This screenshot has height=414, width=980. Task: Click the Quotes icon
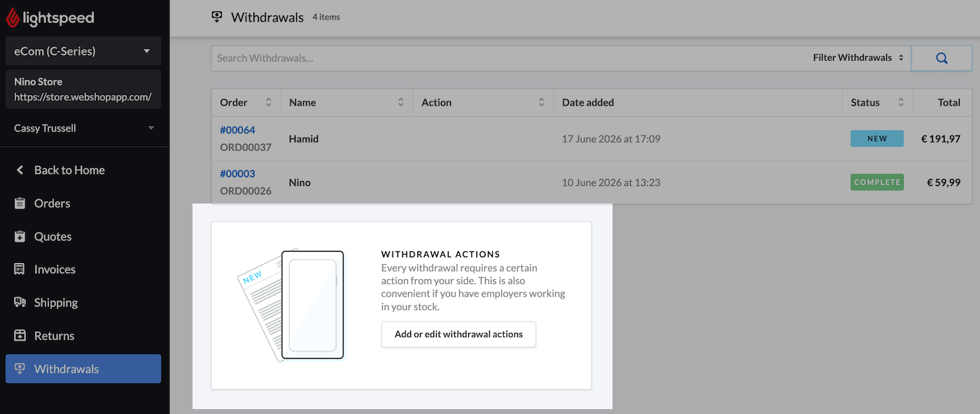pyautogui.click(x=20, y=236)
